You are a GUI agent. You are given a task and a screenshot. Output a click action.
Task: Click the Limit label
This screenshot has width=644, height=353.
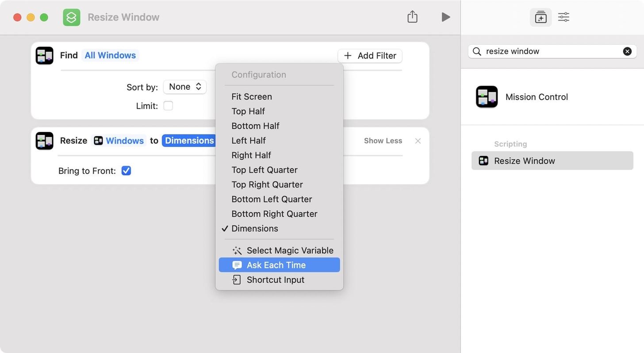tap(147, 106)
